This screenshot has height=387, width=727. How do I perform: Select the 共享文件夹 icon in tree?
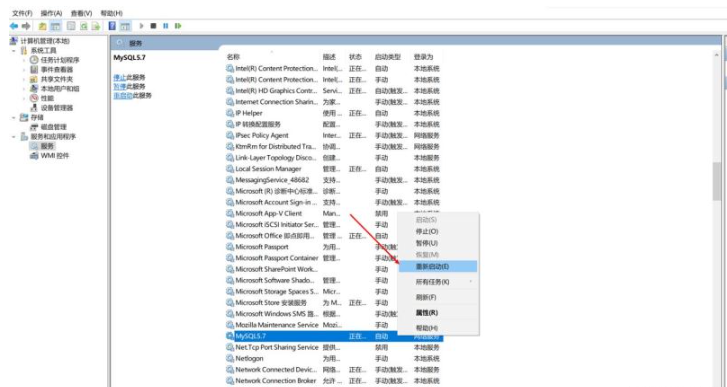pos(34,79)
